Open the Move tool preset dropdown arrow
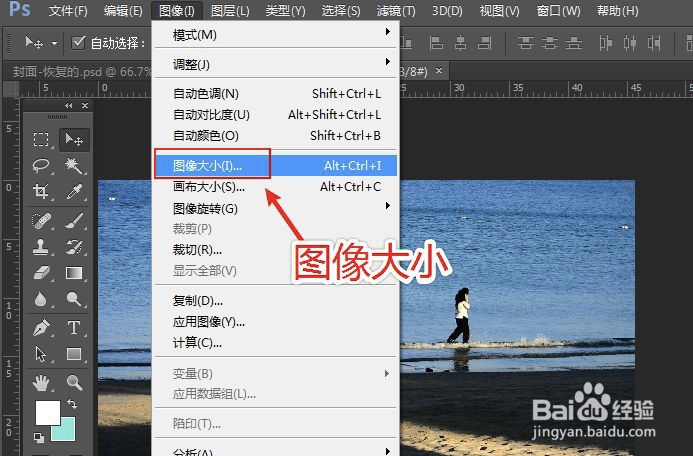Screen dimensions: 693x456 [54, 43]
